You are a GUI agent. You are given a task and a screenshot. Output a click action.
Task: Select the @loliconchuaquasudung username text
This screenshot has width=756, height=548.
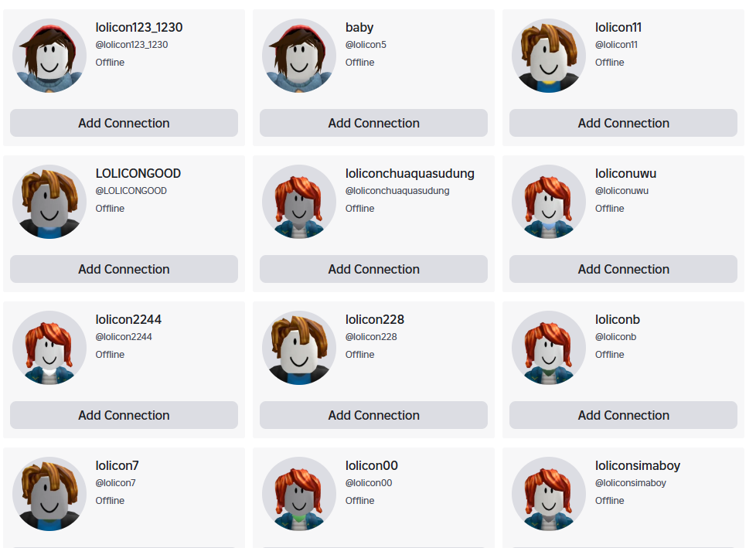(397, 191)
